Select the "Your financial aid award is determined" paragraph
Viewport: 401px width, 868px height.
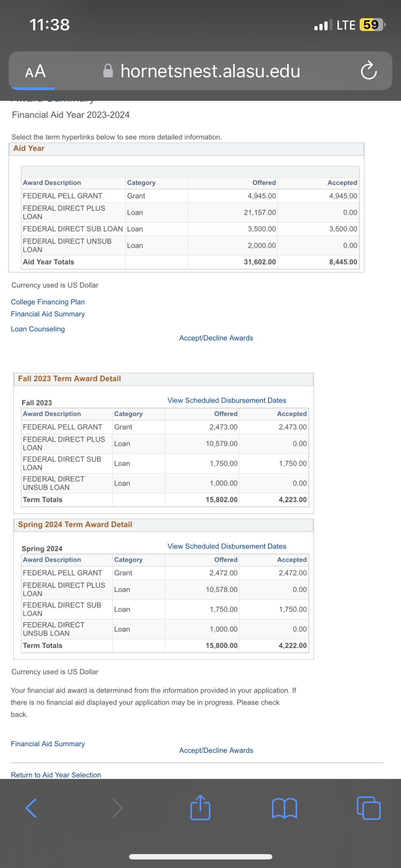[154, 702]
